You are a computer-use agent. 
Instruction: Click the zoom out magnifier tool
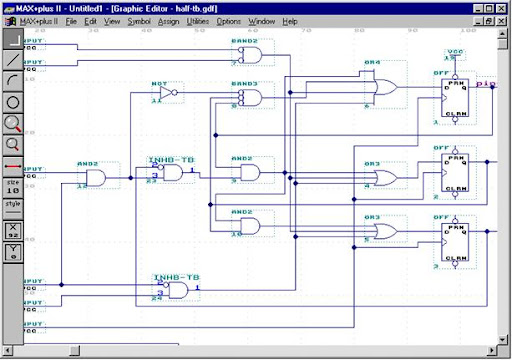pyautogui.click(x=13, y=145)
